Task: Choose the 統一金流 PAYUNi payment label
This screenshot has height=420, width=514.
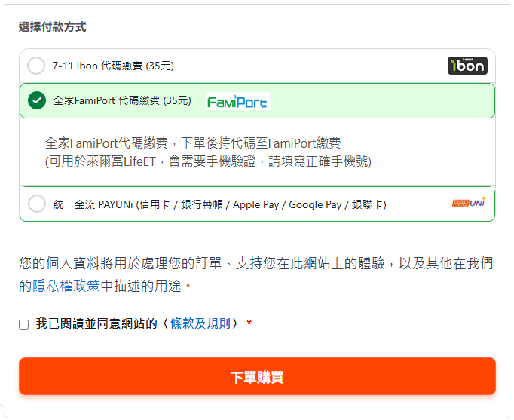Action: 219,204
